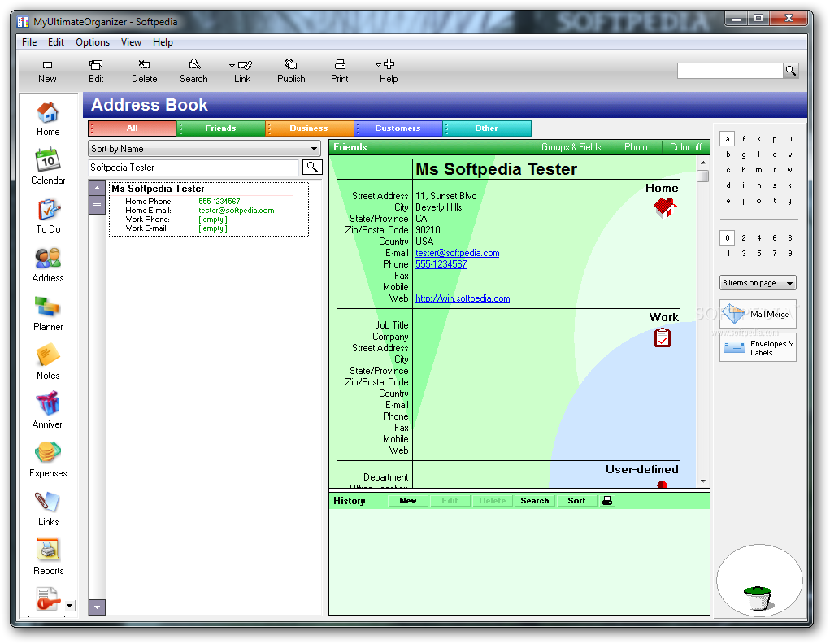This screenshot has width=830, height=644.
Task: Click contact details scroll down arrow
Action: 703,481
